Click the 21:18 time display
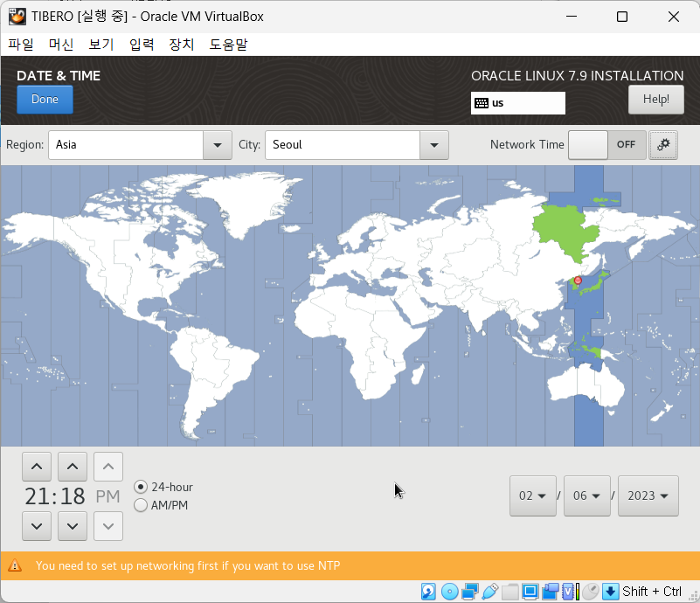 pos(54,496)
